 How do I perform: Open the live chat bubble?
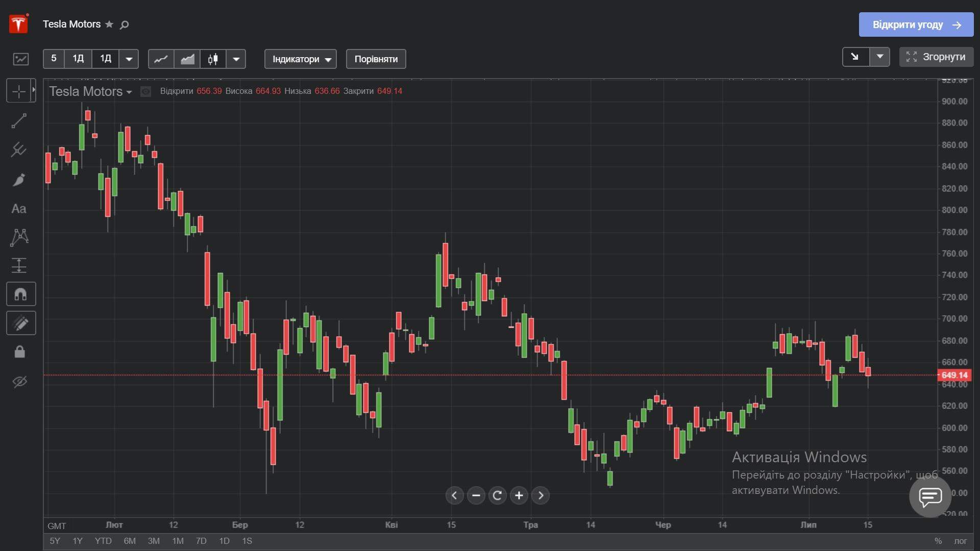click(x=930, y=496)
